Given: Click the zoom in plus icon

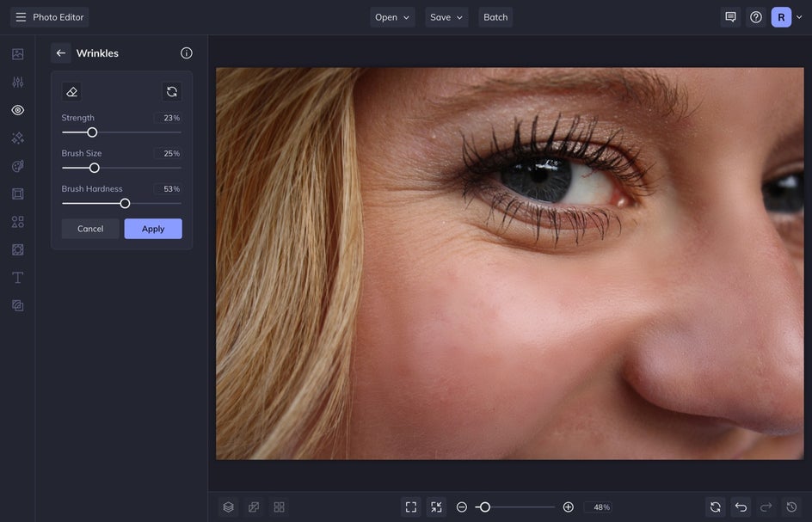Looking at the screenshot, I should [x=569, y=507].
